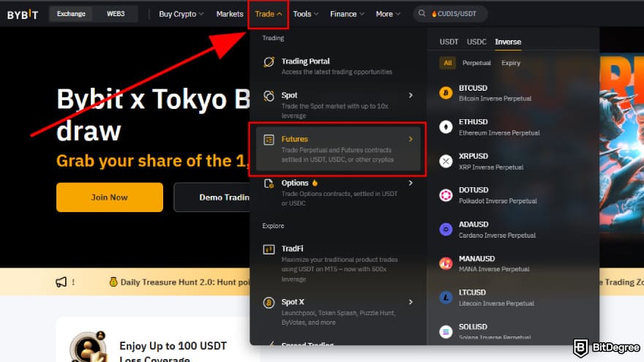Switch to Exchange mode
This screenshot has height=362, width=644.
click(x=71, y=14)
